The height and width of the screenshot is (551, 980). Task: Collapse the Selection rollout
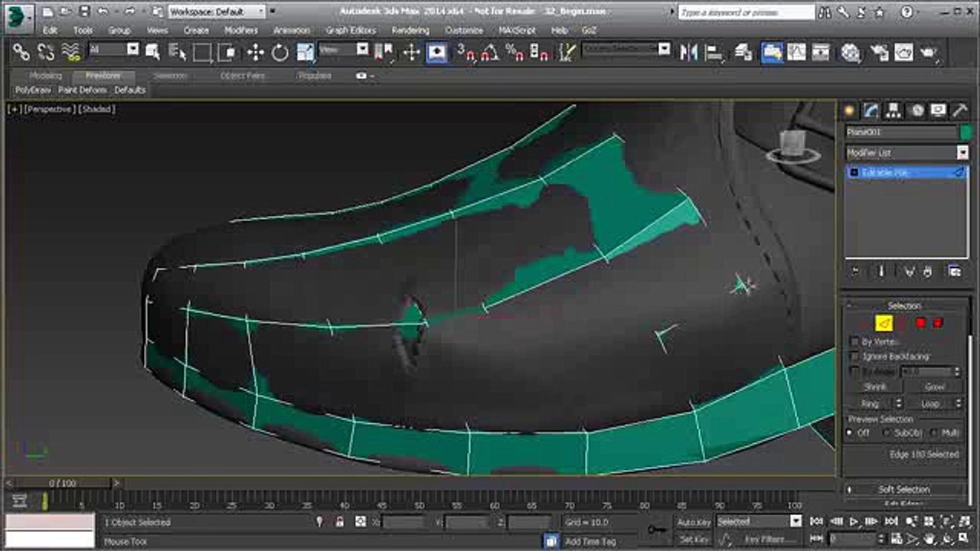(906, 306)
